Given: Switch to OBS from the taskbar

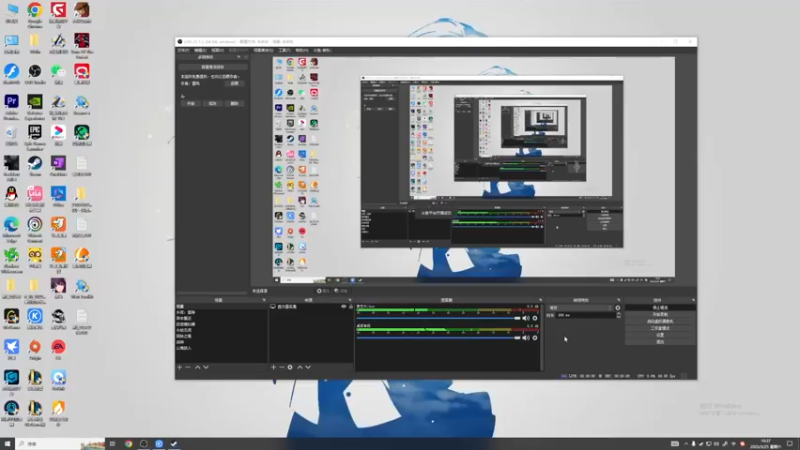Looking at the screenshot, I should 143,443.
